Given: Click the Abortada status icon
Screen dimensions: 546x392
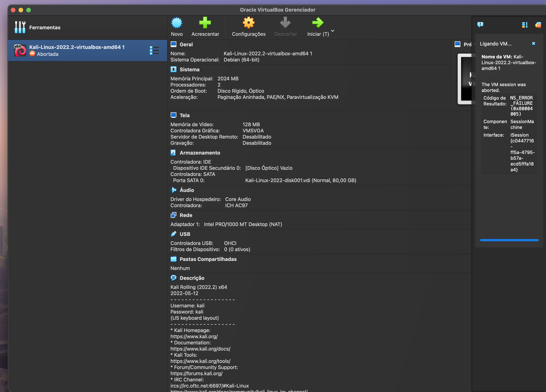Looking at the screenshot, I should [x=32, y=54].
